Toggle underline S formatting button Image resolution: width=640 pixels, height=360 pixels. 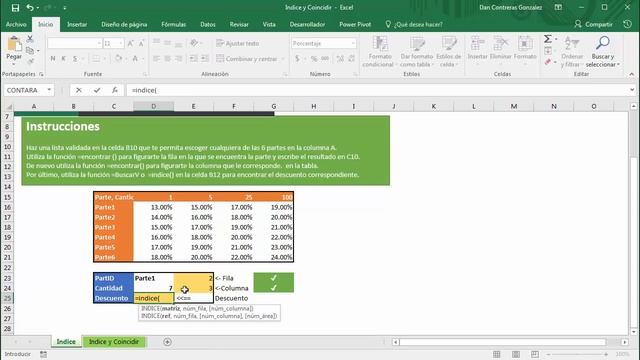pyautogui.click(x=75, y=59)
